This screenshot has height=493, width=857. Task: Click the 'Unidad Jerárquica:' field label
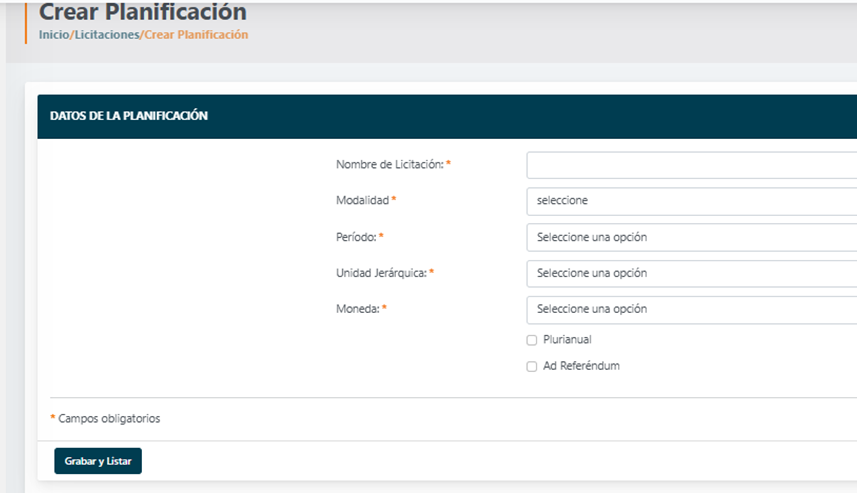click(381, 273)
